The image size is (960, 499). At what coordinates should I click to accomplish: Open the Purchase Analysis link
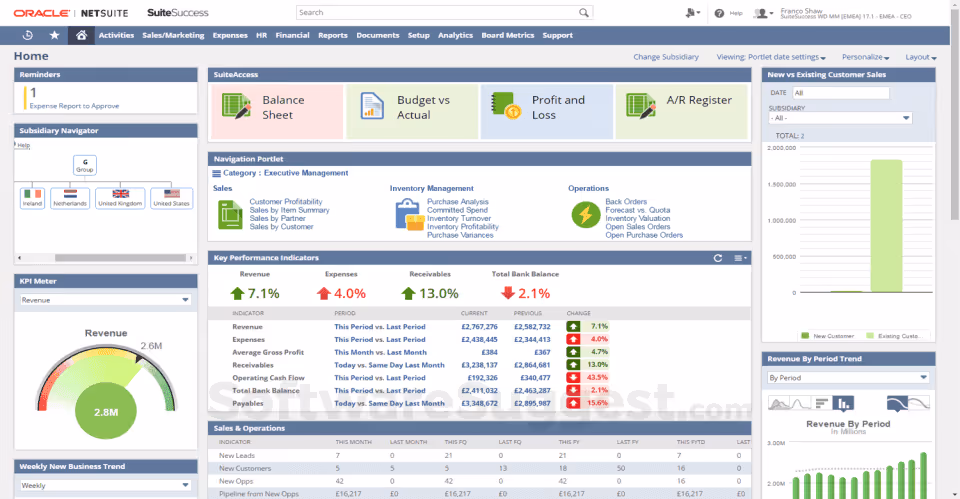457,201
